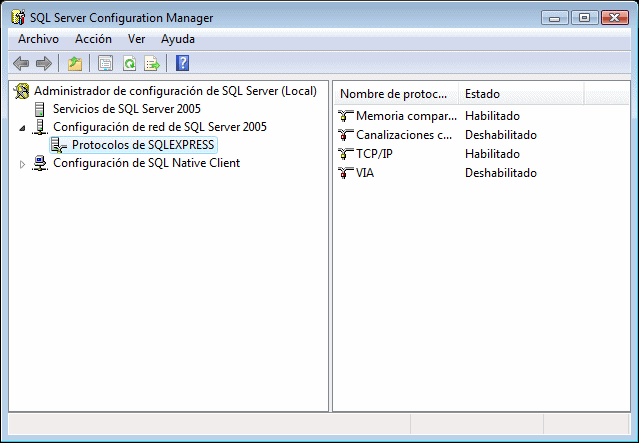639x443 pixels.
Task: Click the Memoria compartida protocol icon
Action: 345,116
